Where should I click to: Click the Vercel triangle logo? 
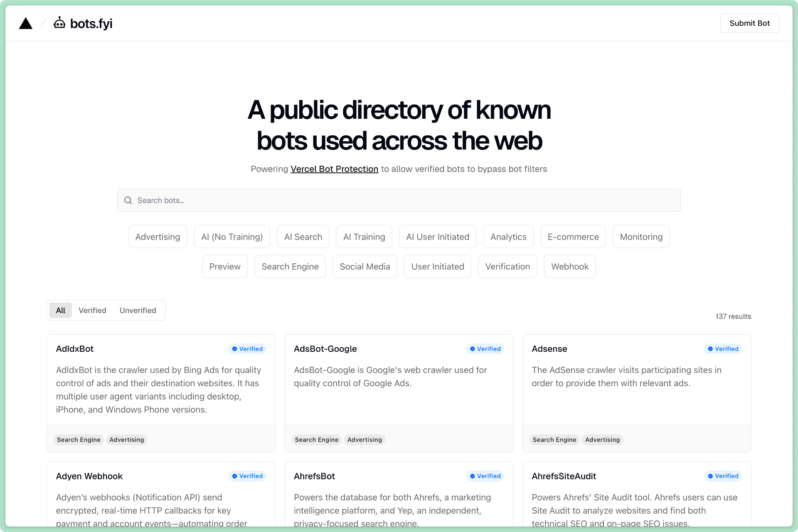click(26, 23)
